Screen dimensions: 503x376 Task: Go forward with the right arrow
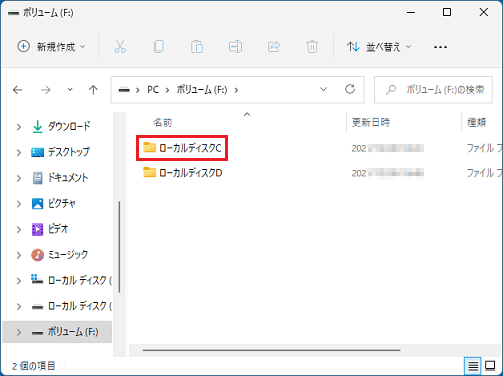coord(46,90)
